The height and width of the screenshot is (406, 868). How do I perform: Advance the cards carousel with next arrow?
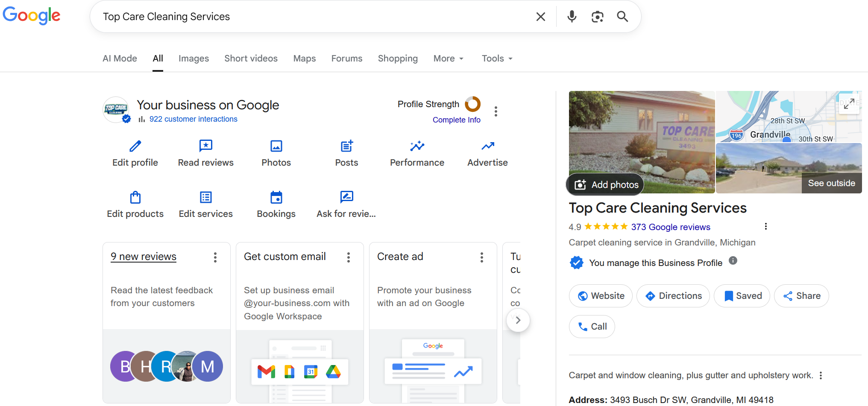click(518, 320)
